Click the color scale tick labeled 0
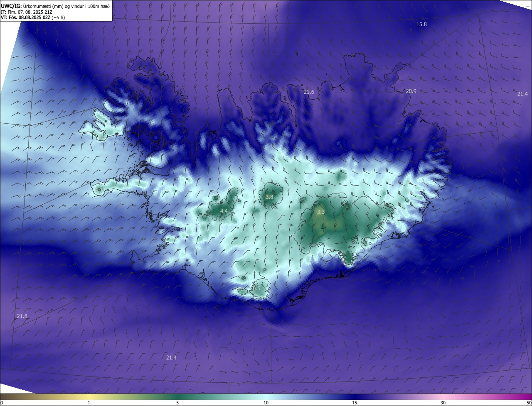 click(2, 403)
